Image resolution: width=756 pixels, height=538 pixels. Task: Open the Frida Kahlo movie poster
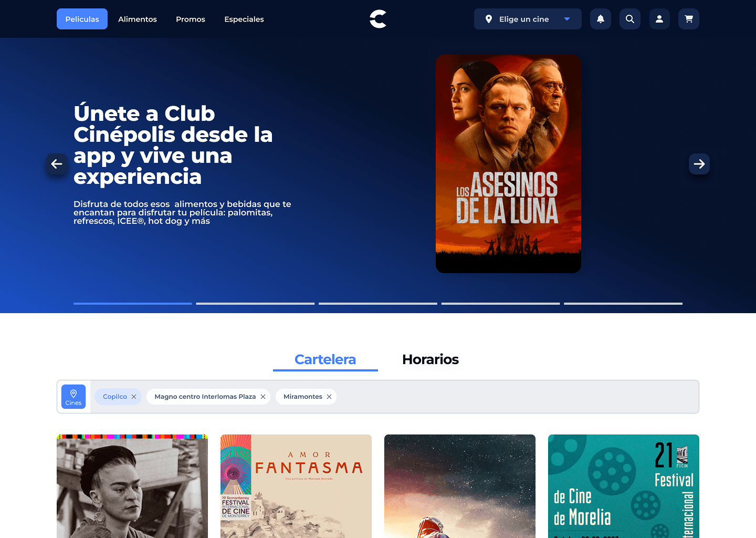(132, 486)
